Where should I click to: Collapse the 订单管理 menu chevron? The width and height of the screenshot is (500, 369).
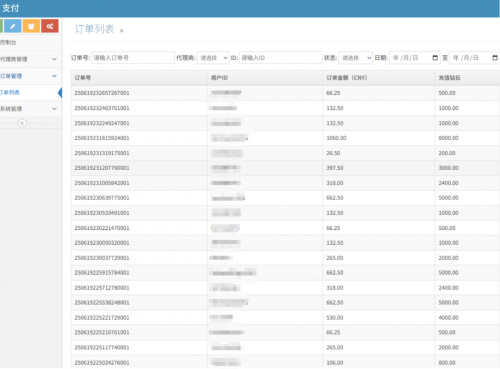coord(54,76)
